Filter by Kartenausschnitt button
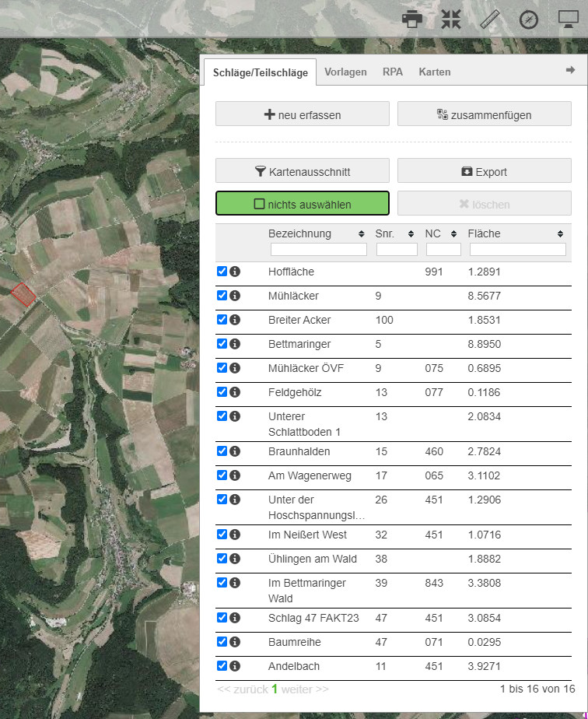 coord(303,170)
